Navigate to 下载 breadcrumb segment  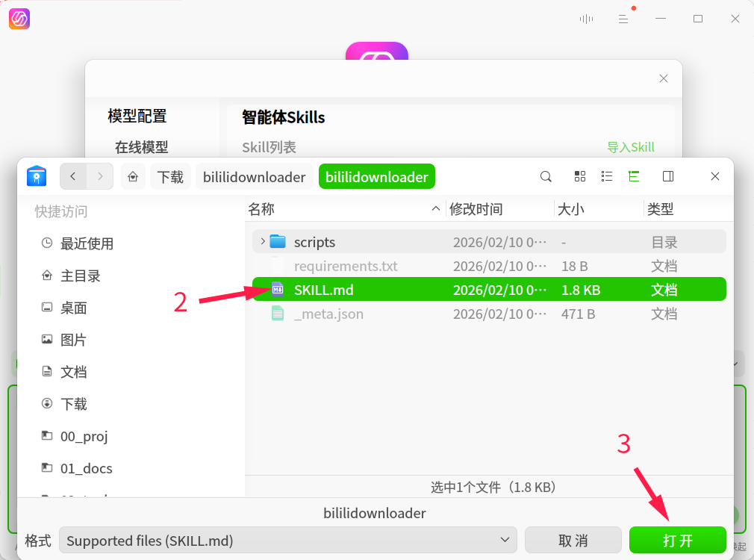tap(170, 177)
